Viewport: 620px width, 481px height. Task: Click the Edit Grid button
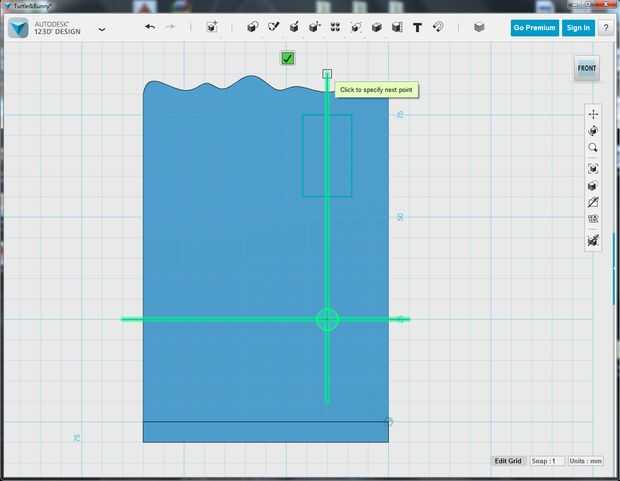point(508,461)
